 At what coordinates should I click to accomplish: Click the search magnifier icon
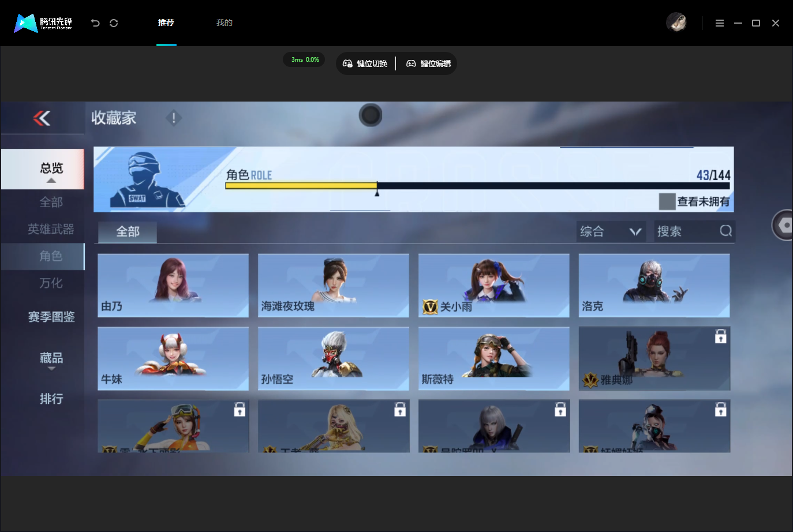(725, 231)
